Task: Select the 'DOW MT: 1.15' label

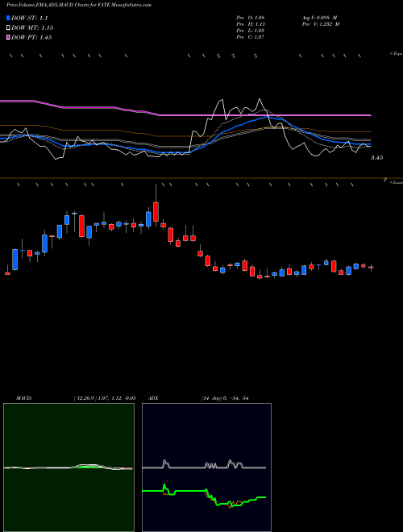Action: coord(32,28)
